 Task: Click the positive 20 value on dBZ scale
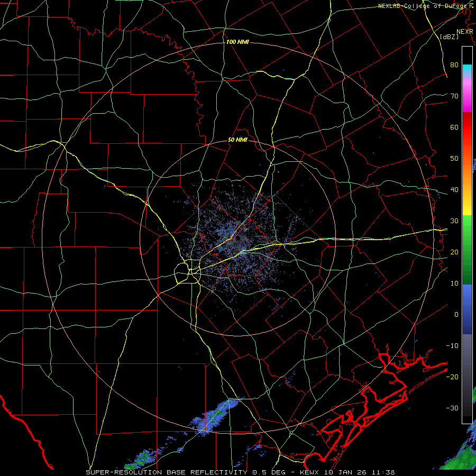(x=454, y=252)
